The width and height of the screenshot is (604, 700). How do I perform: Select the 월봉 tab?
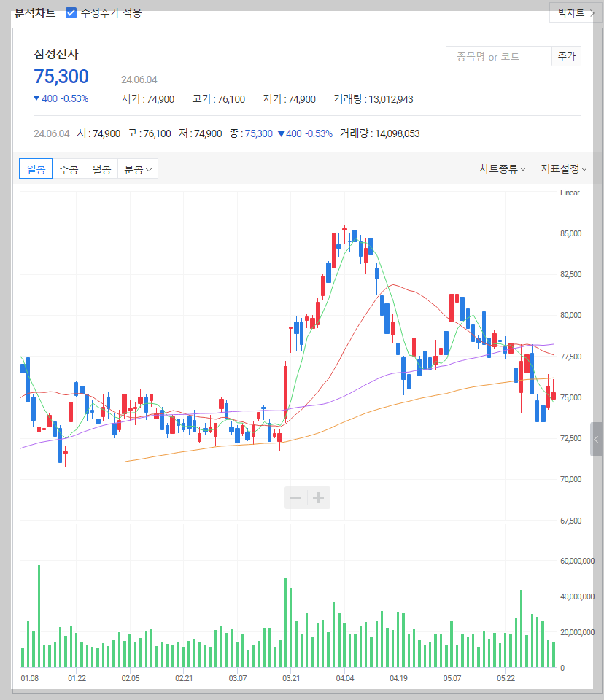click(101, 168)
